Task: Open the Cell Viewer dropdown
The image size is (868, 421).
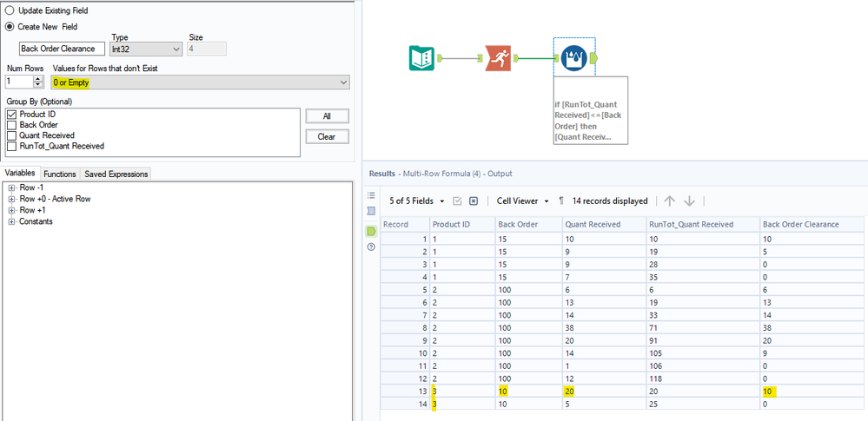Action: [522, 201]
